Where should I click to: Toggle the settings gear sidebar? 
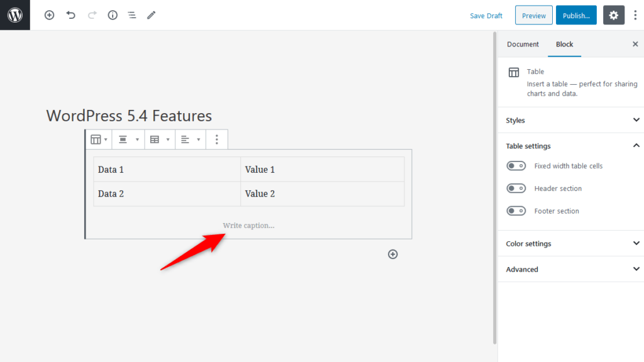tap(614, 15)
